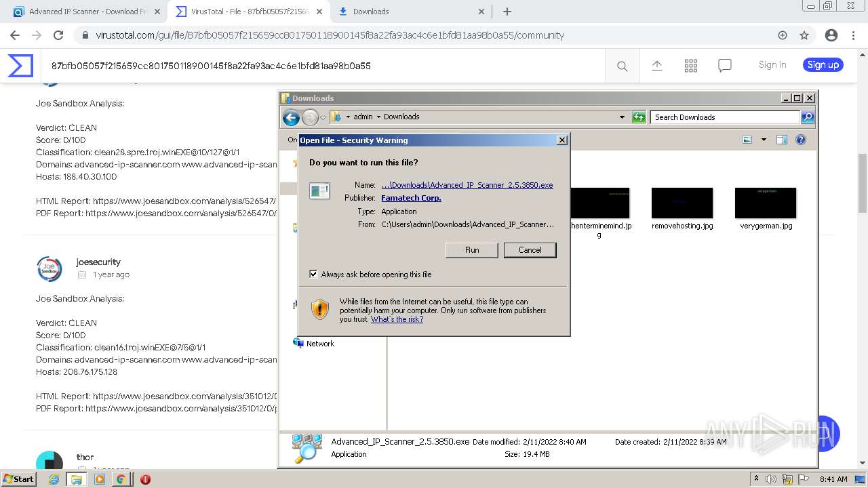Image resolution: width=868 pixels, height=488 pixels.
Task: Click the VirusTotal search magnifier icon
Action: 622,66
